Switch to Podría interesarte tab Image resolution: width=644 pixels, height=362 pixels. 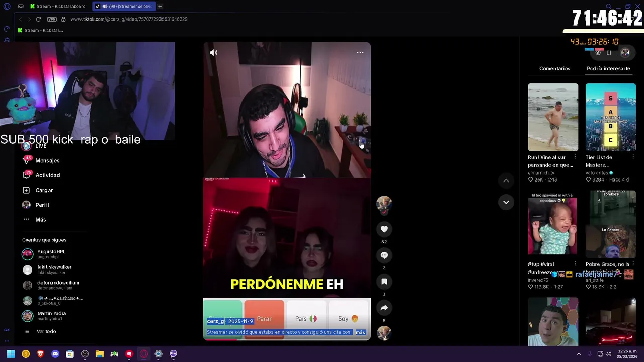pyautogui.click(x=608, y=68)
